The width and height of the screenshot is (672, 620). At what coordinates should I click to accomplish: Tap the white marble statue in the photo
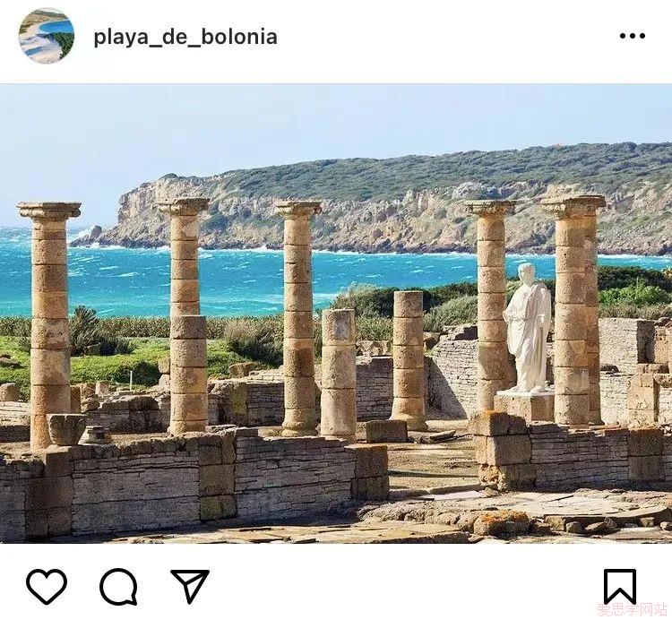click(528, 327)
